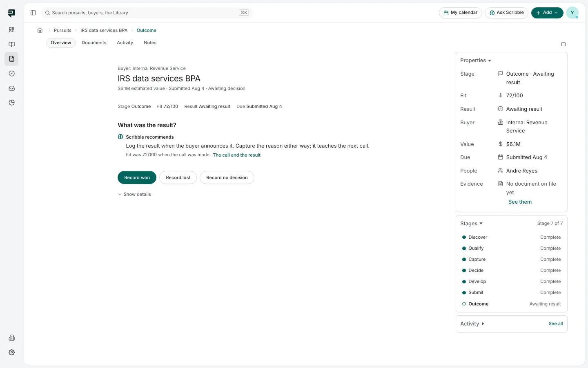
Task: Click the Record lost button
Action: tap(178, 177)
